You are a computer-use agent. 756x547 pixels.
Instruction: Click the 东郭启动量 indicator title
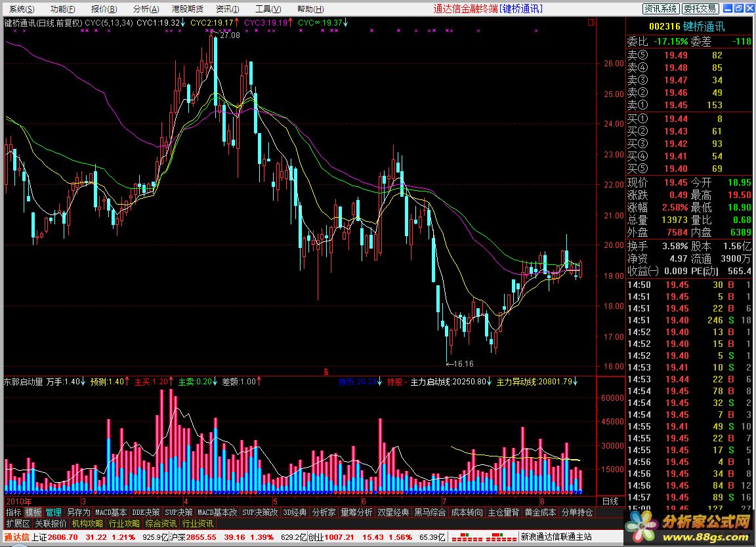(x=24, y=382)
